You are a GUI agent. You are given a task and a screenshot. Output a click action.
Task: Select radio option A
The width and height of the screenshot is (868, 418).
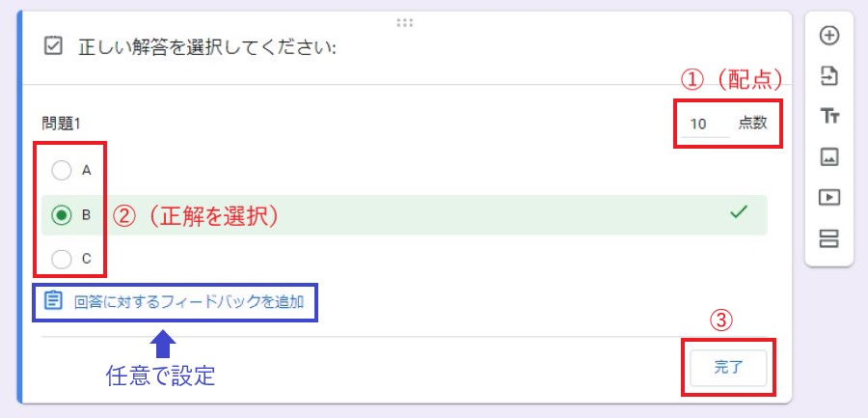tap(62, 171)
